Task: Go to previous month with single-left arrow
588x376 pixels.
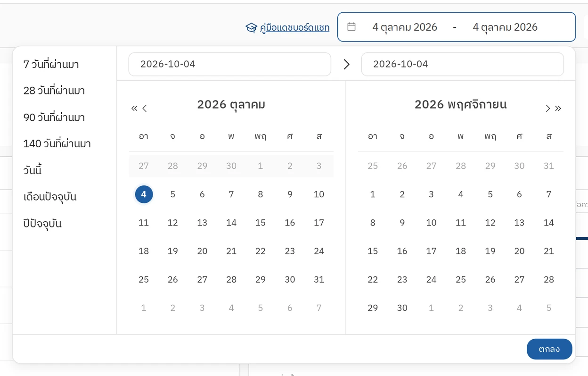Action: [145, 109]
